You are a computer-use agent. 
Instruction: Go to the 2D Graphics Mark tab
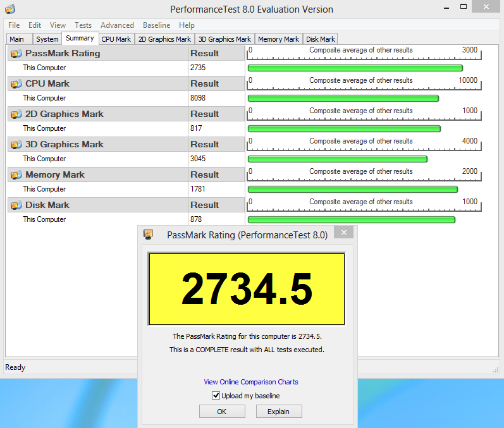click(x=164, y=39)
